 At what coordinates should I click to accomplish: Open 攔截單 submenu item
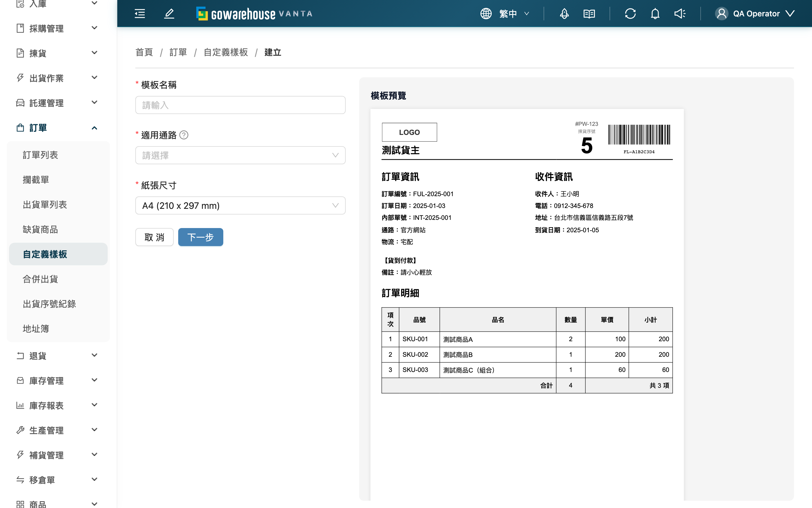point(58,180)
